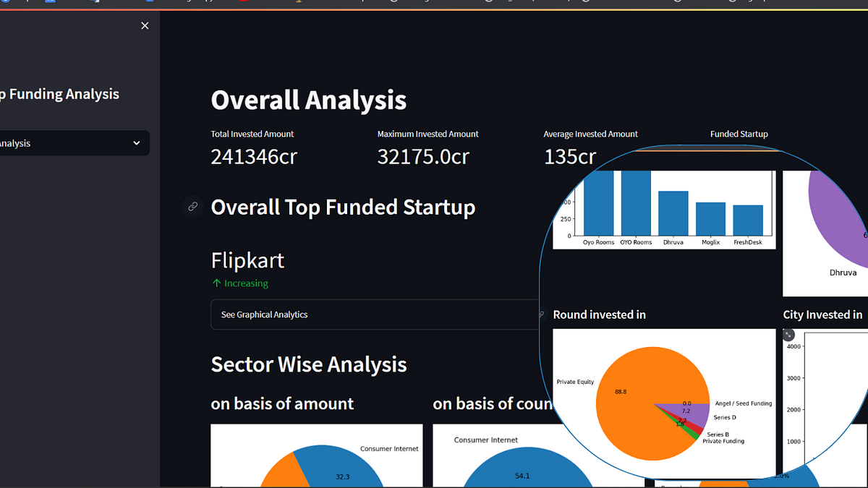
Task: Click the Flipkart top funded startup name
Action: (247, 260)
